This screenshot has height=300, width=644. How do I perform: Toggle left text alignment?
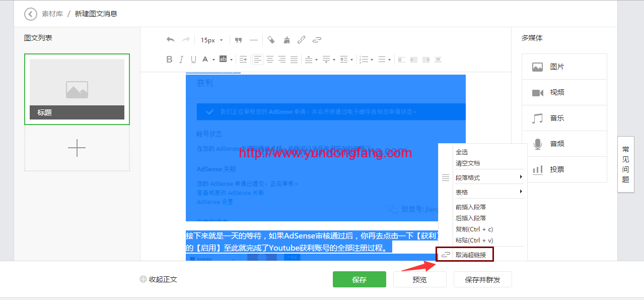click(258, 59)
